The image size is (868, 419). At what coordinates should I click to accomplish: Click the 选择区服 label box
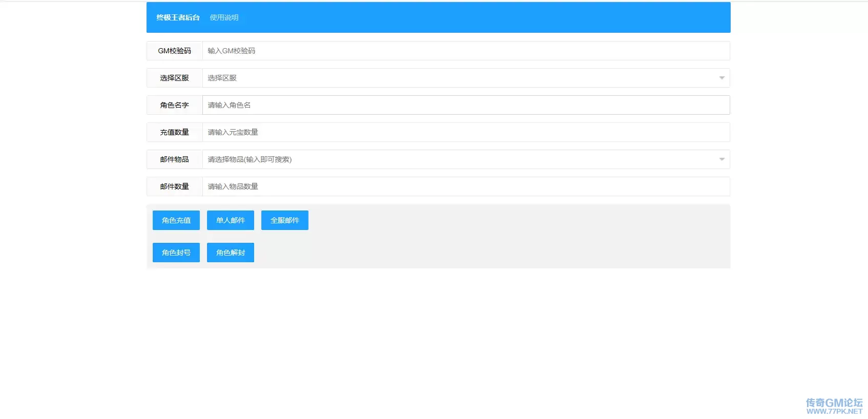pos(175,78)
